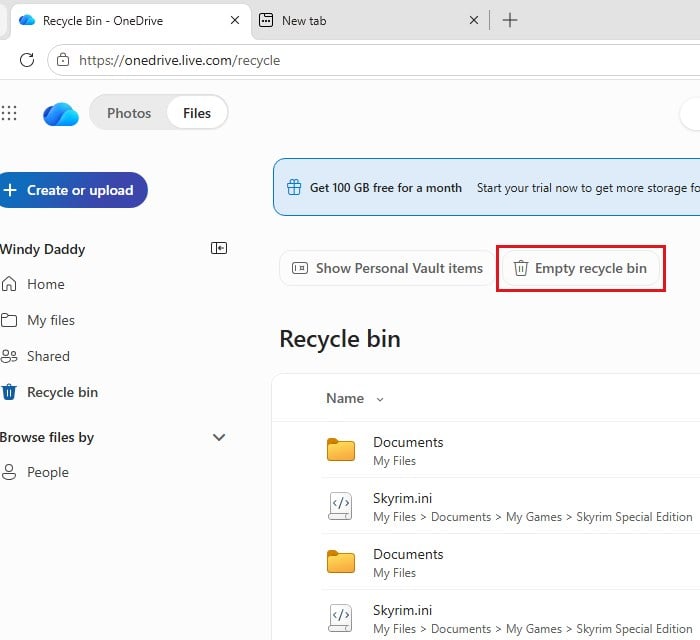Open a new browser tab with plus
The image size is (700, 640).
point(510,20)
